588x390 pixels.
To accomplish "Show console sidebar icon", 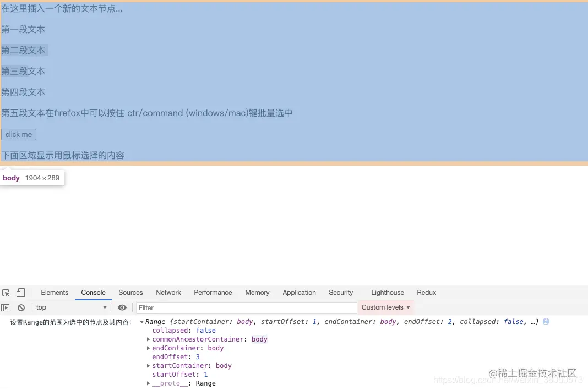I will point(6,307).
